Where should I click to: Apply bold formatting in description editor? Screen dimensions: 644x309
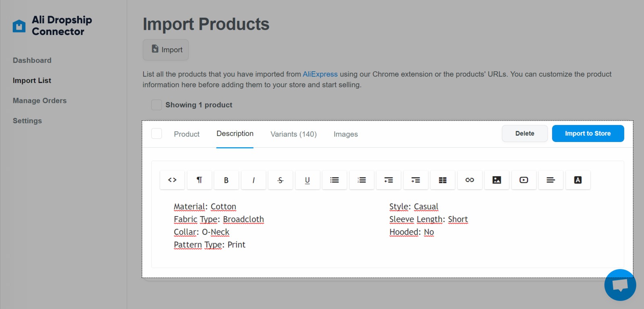pyautogui.click(x=226, y=180)
